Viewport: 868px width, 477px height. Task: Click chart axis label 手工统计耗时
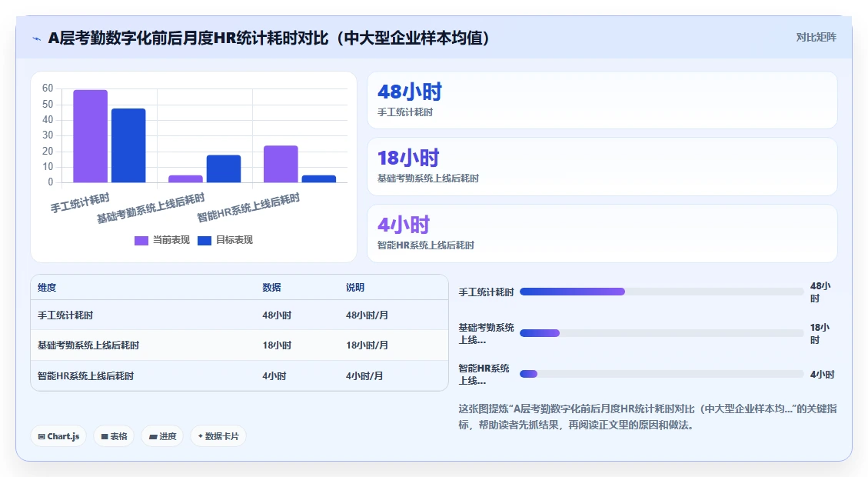[x=80, y=203]
